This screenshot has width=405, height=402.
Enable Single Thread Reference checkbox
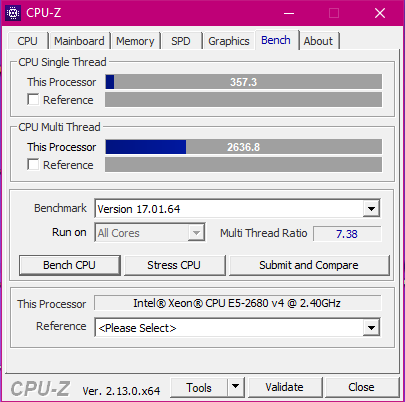click(x=33, y=99)
